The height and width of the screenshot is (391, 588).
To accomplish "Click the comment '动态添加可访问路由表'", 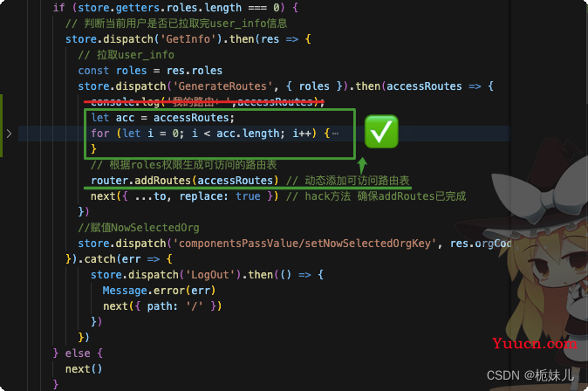I will 357,181.
